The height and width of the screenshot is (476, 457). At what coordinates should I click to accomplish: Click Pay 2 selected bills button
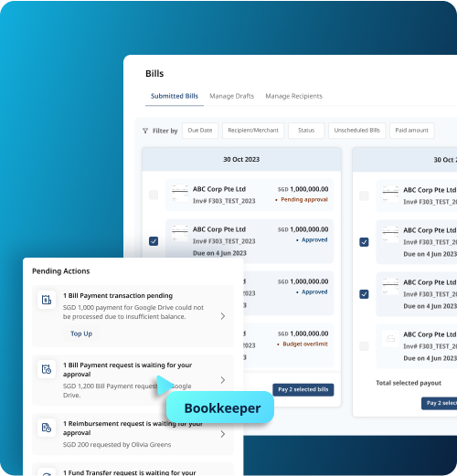(303, 390)
